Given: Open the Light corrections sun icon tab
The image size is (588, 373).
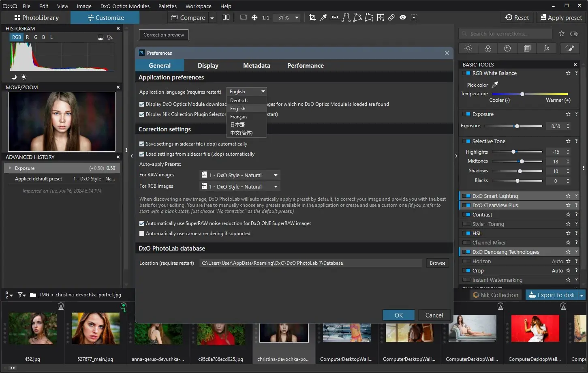Looking at the screenshot, I should (x=468, y=48).
